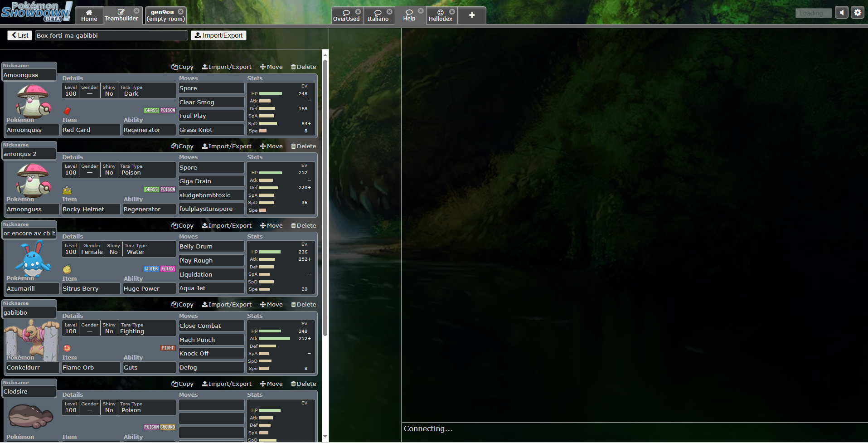Copy the Amoonguss set
The width and height of the screenshot is (868, 443).
tap(182, 67)
